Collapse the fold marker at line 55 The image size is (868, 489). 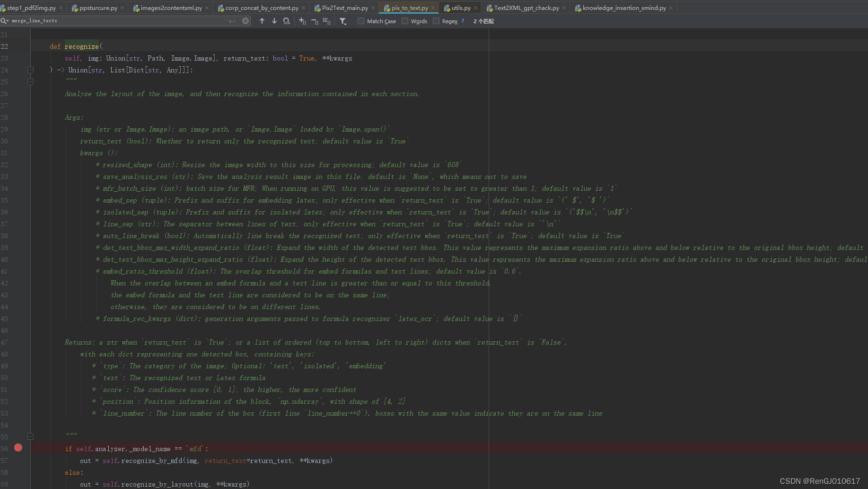(x=30, y=436)
